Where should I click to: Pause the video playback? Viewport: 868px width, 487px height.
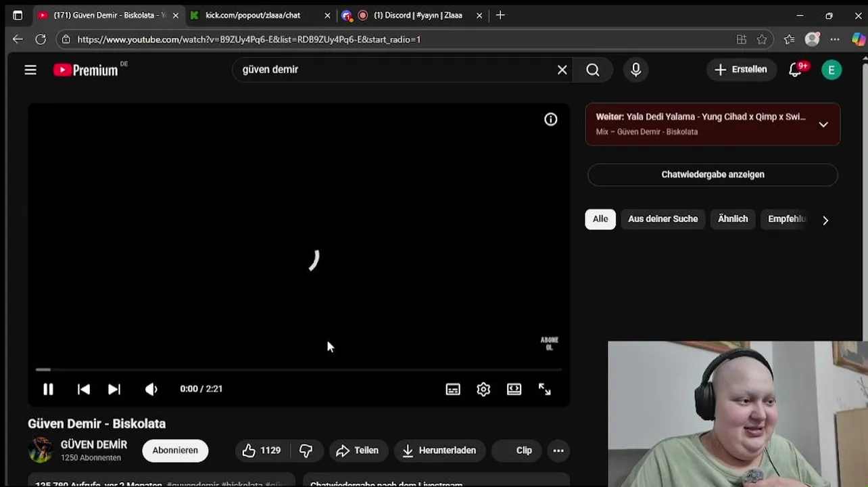pos(48,389)
